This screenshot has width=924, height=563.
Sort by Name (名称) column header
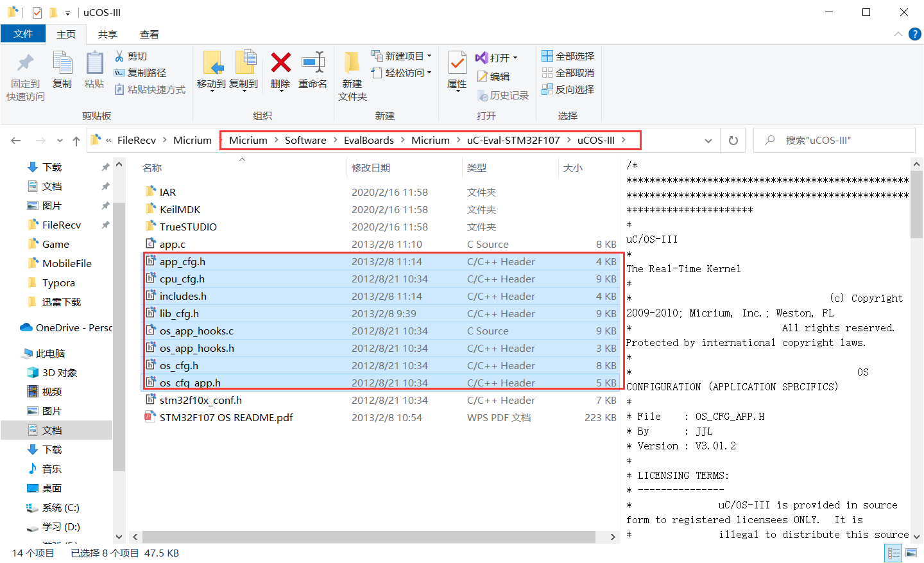tap(152, 168)
